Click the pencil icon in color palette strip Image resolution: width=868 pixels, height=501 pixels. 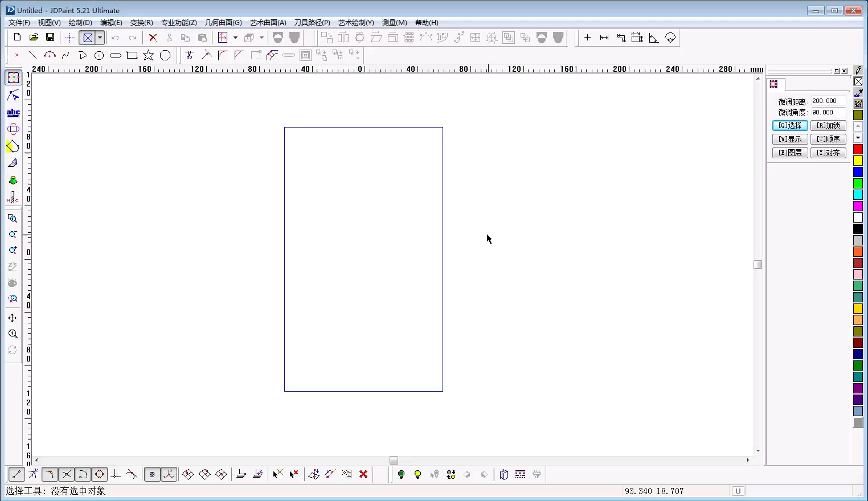click(858, 71)
